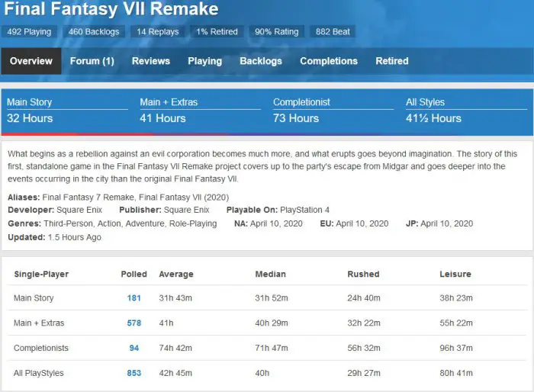
Task: Select the 14 Replays badge
Action: 157,32
